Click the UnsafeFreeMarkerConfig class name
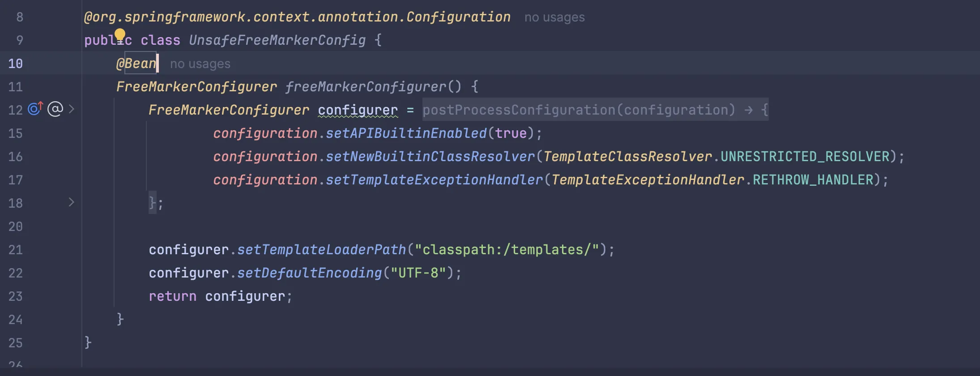Viewport: 980px width, 376px height. point(277,40)
